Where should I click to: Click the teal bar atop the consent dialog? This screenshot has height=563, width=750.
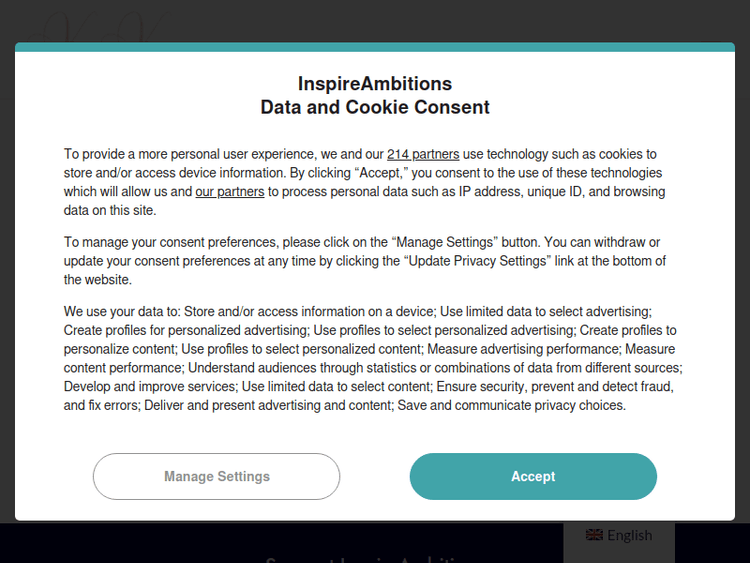(x=375, y=46)
